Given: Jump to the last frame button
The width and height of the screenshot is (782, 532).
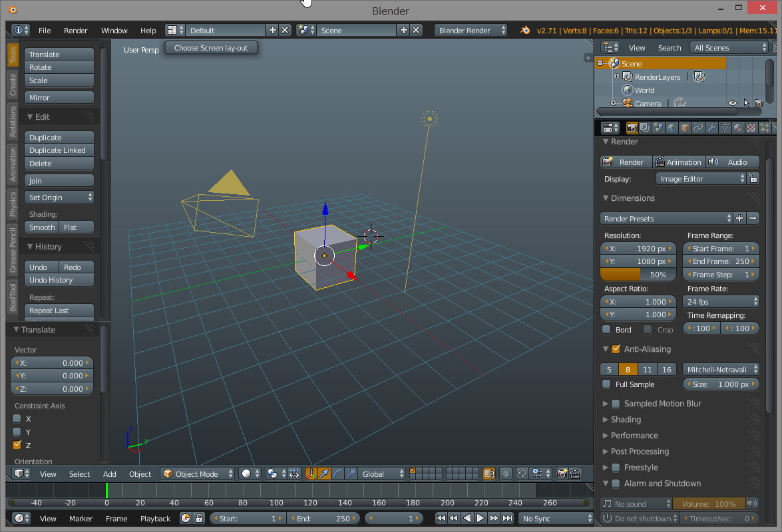Looking at the screenshot, I should pos(508,518).
